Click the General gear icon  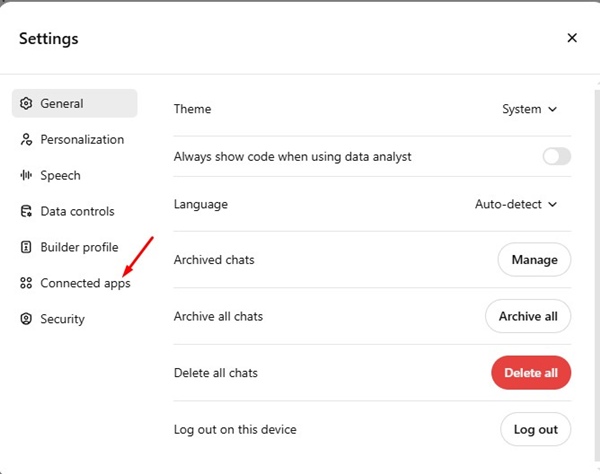click(26, 104)
